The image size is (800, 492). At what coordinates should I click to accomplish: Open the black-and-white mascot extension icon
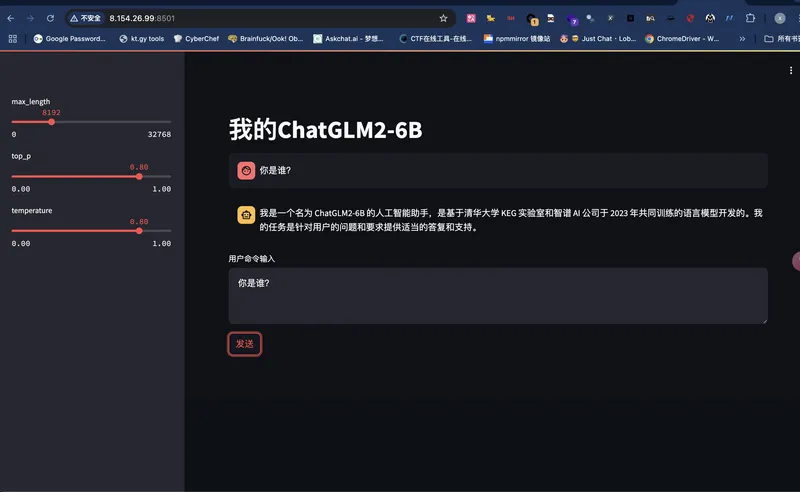coord(710,18)
